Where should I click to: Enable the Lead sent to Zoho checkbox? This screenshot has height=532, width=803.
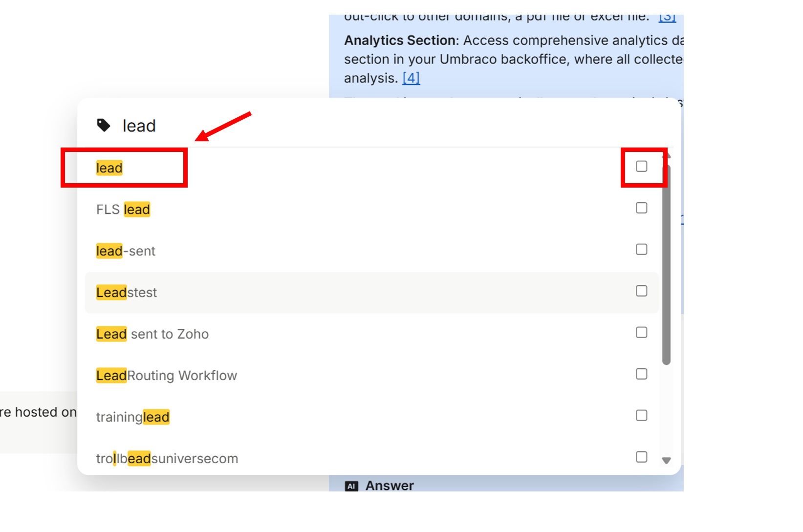tap(641, 333)
